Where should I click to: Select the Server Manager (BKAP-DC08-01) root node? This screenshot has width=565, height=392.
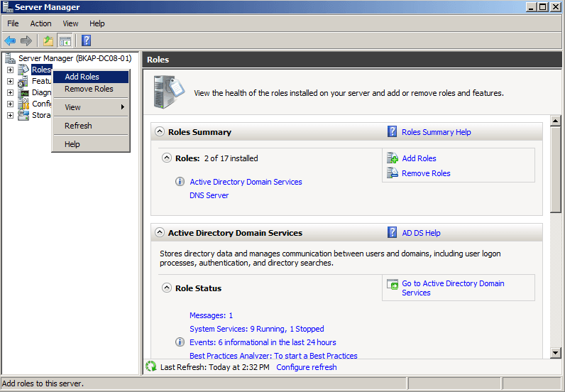click(75, 58)
